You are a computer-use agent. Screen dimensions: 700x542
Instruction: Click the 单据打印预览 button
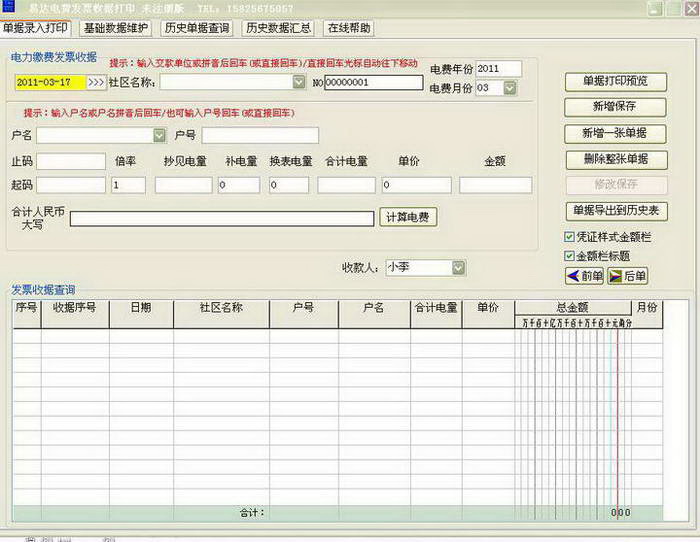pos(615,81)
